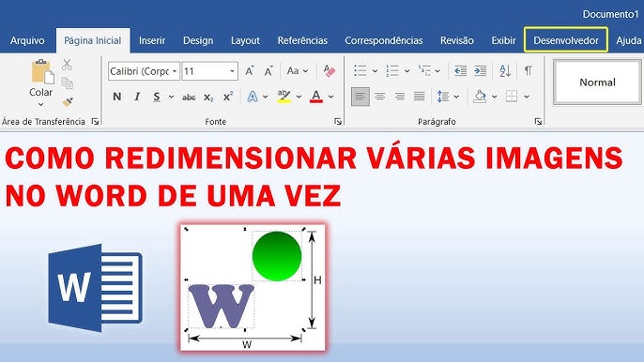Toggle italic formatting

pyautogui.click(x=137, y=97)
